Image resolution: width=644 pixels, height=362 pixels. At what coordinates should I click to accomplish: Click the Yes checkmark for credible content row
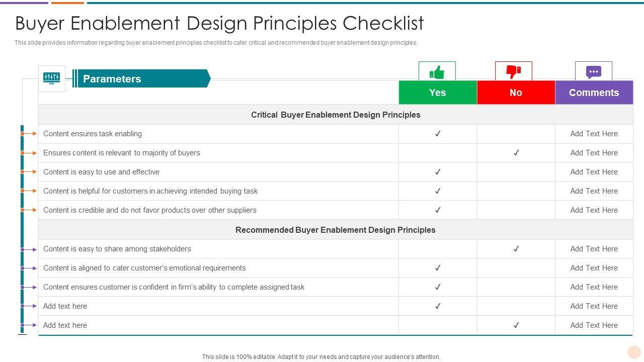[x=438, y=210]
